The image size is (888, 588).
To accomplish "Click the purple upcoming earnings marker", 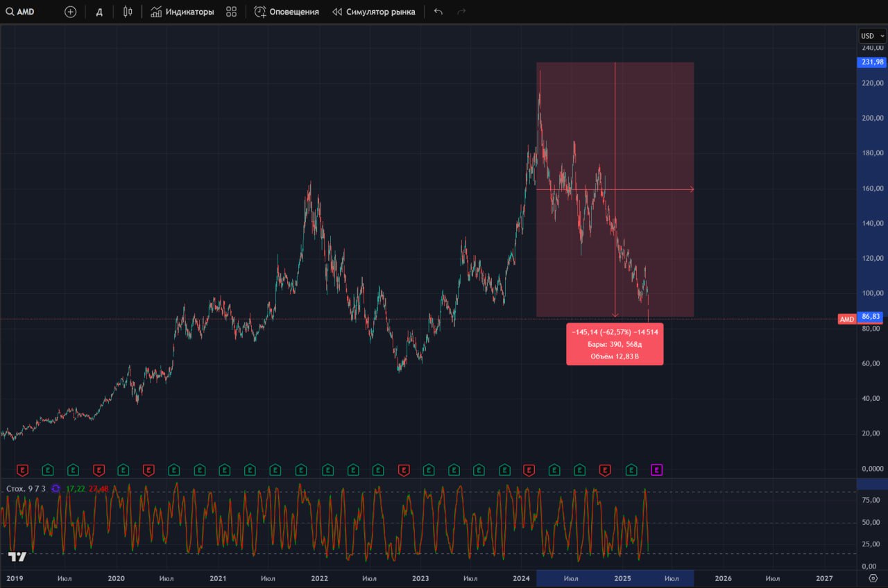I will [x=656, y=470].
